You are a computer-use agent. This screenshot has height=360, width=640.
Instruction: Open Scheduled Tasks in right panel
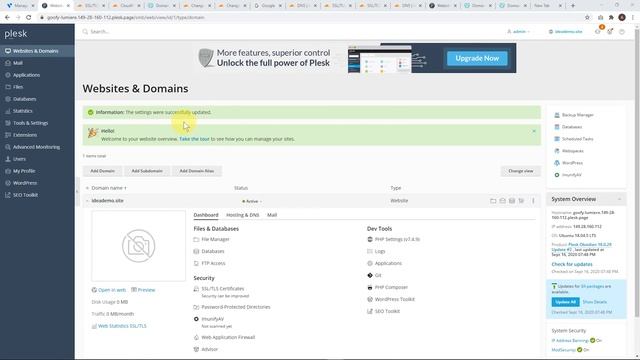(x=578, y=139)
